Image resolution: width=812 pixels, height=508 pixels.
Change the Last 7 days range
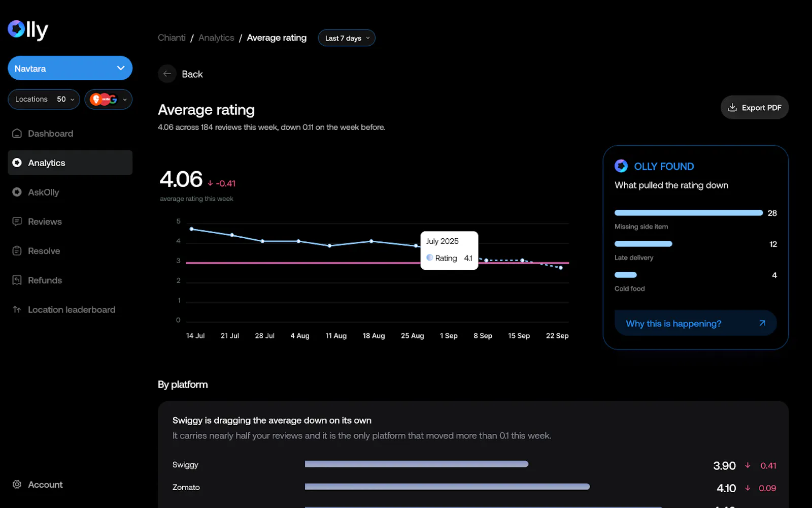pos(347,38)
